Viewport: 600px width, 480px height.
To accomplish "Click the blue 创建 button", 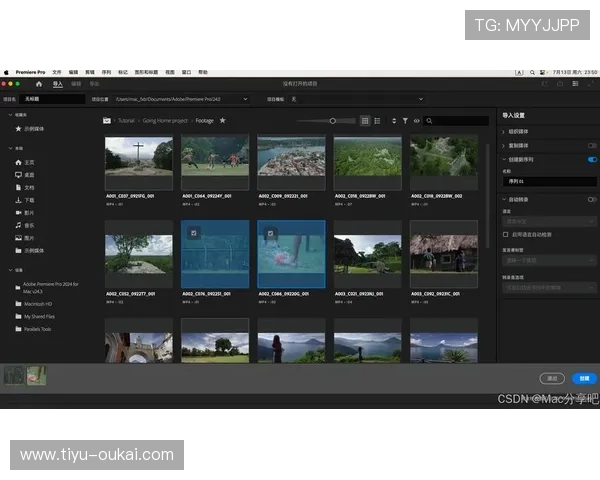I will (x=583, y=379).
